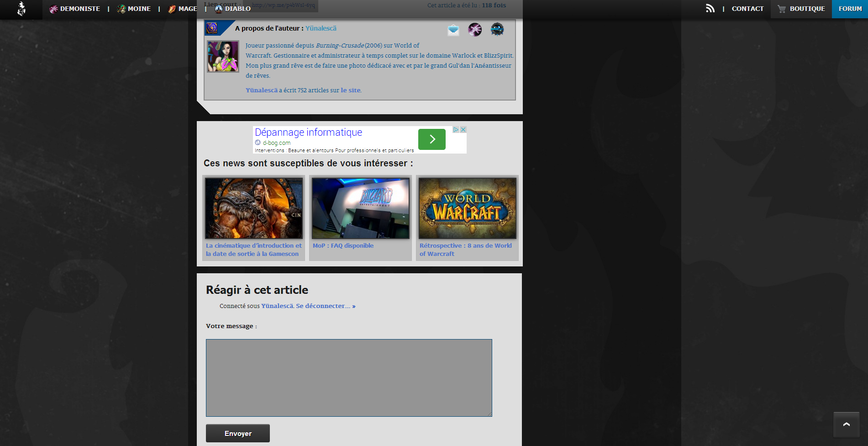
Task: Click the green arrow on the advertisement
Action: tap(431, 139)
